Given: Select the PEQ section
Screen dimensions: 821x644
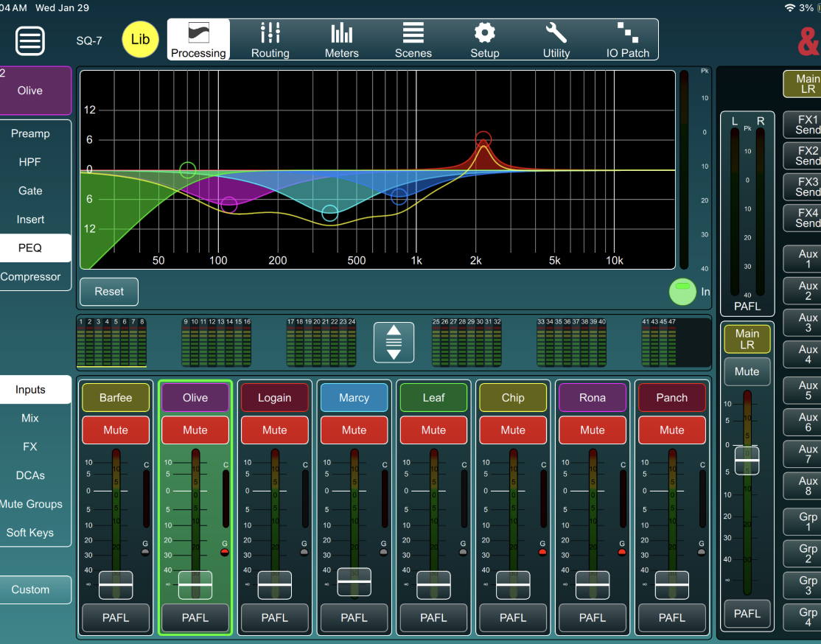Looking at the screenshot, I should pos(30,248).
